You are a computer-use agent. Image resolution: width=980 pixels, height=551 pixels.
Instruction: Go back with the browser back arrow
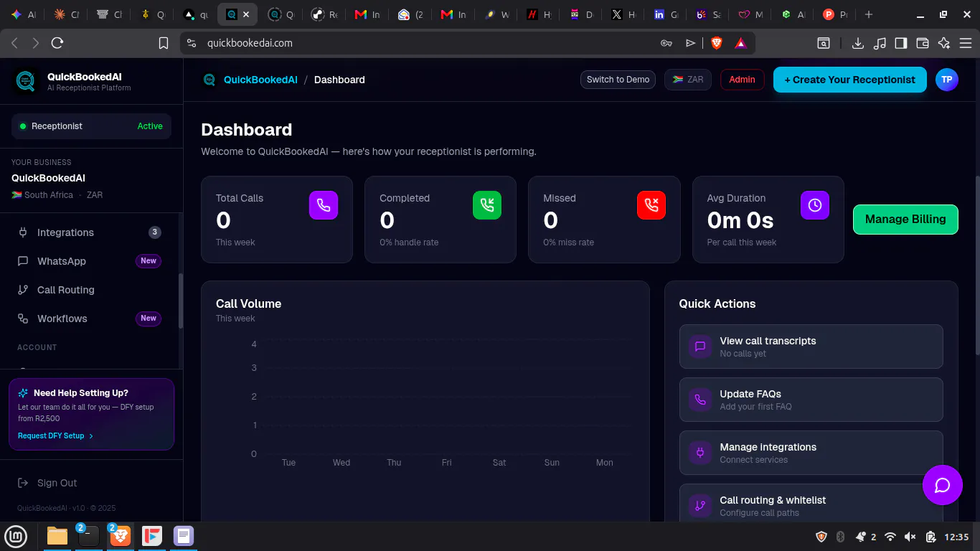(14, 43)
